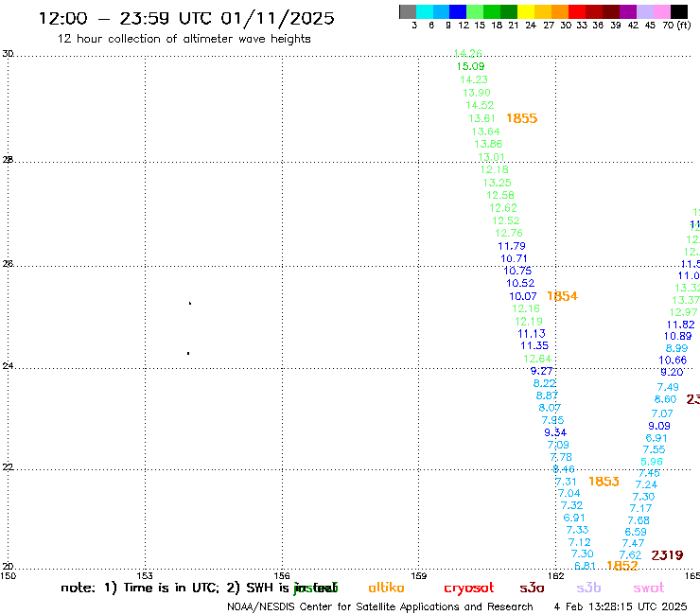Click the blue value 11.79
The height and width of the screenshot is (615, 700).
[x=512, y=246]
